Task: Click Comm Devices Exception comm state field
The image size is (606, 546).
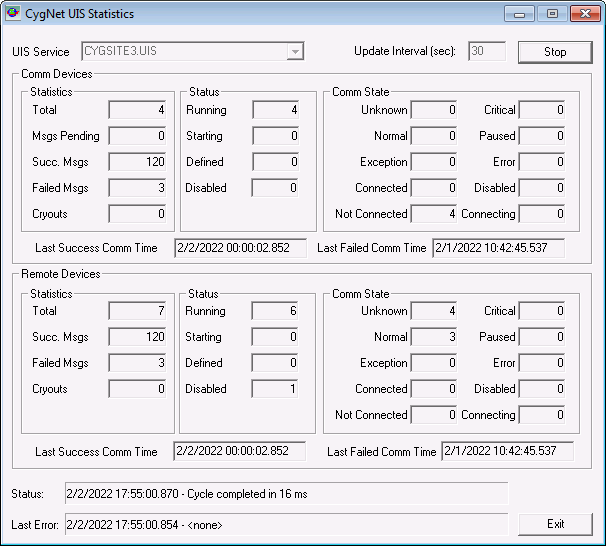Action: (x=434, y=162)
